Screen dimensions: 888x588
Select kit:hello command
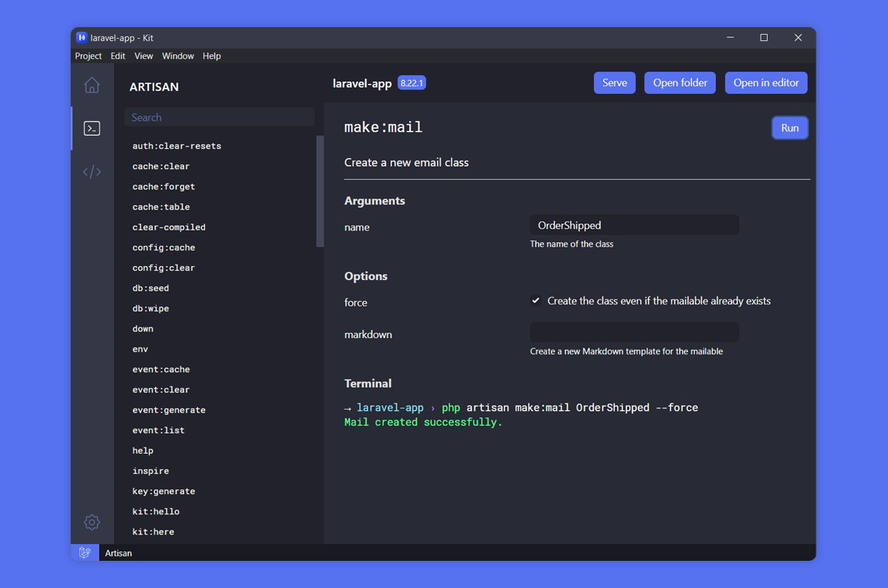(156, 512)
